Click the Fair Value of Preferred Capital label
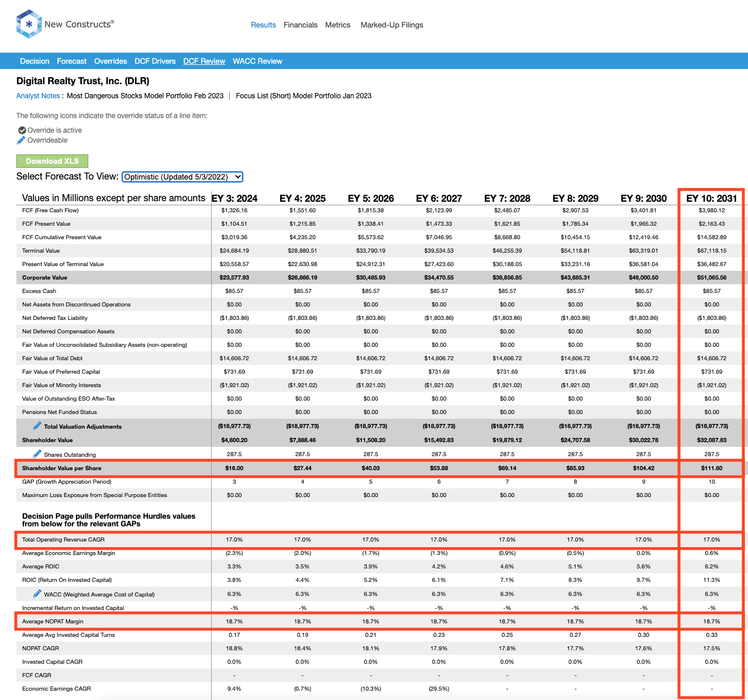 (x=61, y=372)
